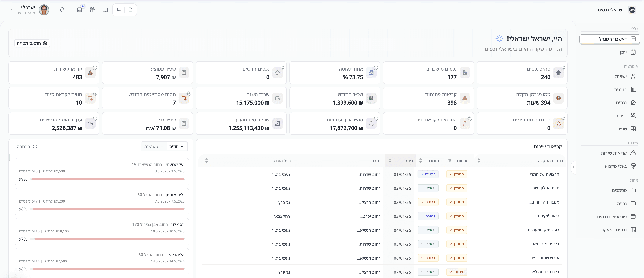Click the 98% progress bar for גלית אוחיון
This screenshot has height=278, width=644.
[x=108, y=209]
